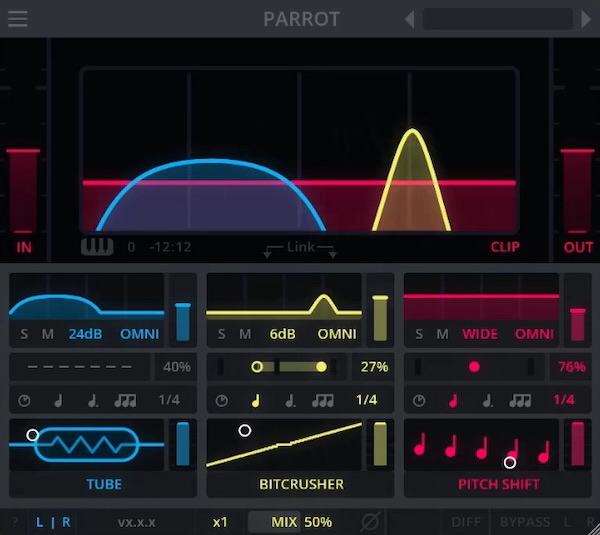Click the Link bands control

300,248
